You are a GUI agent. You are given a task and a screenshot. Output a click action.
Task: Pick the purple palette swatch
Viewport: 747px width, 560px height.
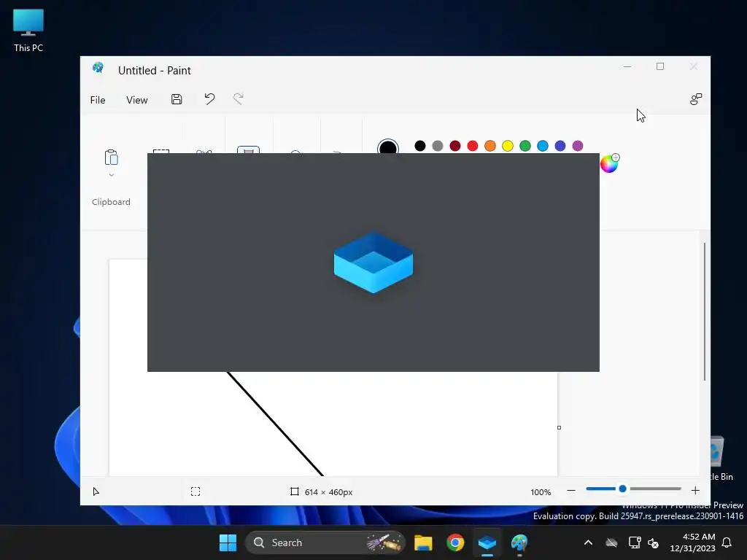point(578,146)
